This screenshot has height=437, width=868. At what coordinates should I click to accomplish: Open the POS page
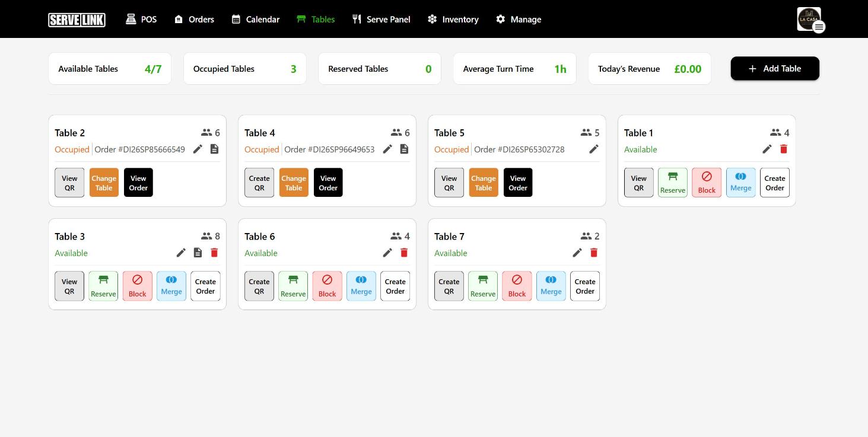(x=141, y=19)
